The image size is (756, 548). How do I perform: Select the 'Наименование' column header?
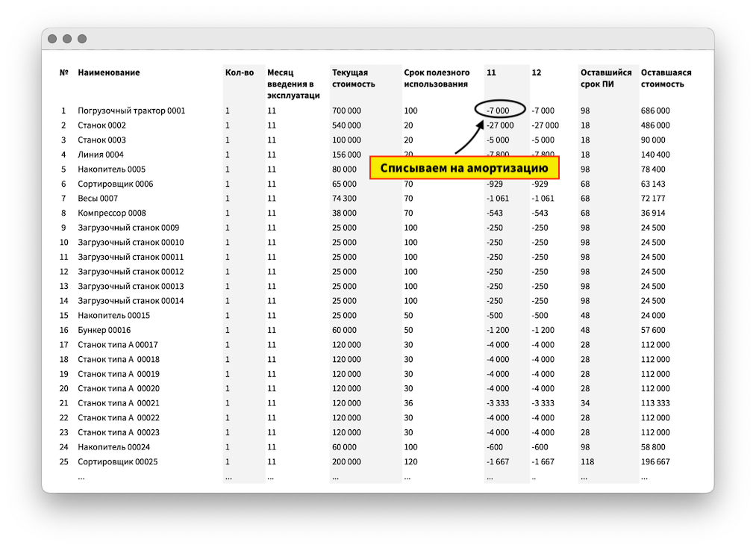pyautogui.click(x=109, y=72)
